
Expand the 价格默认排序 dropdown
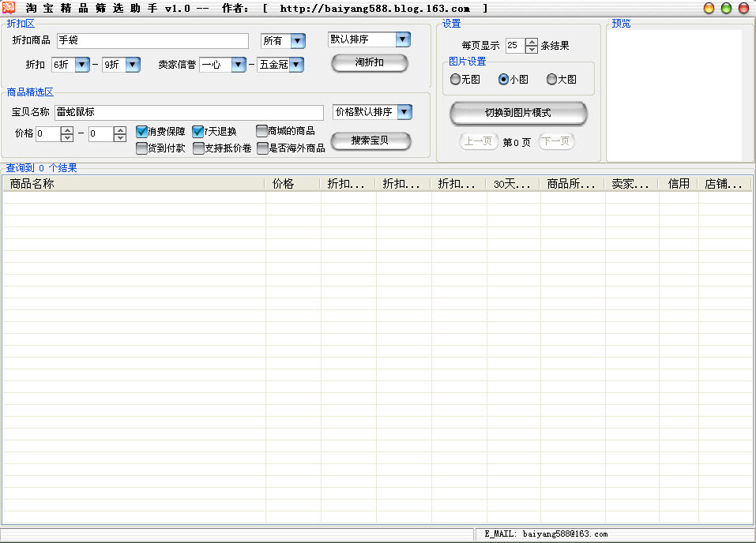coord(404,112)
